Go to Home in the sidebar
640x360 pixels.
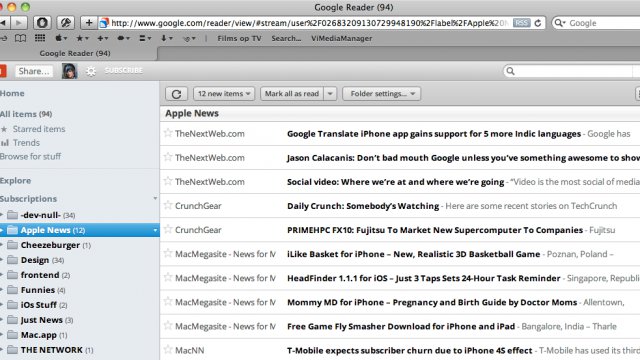pos(12,93)
